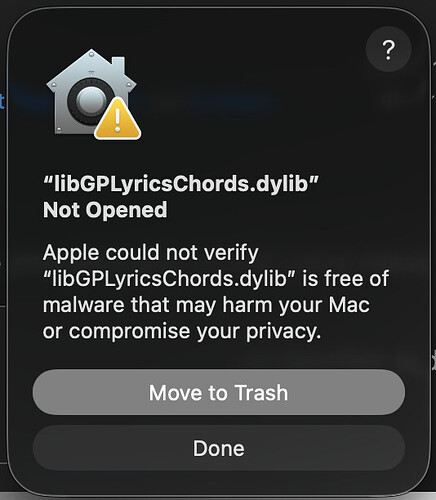Click the word "Trash" on the gray button
Screen dimensions: 436x500
click(261, 392)
